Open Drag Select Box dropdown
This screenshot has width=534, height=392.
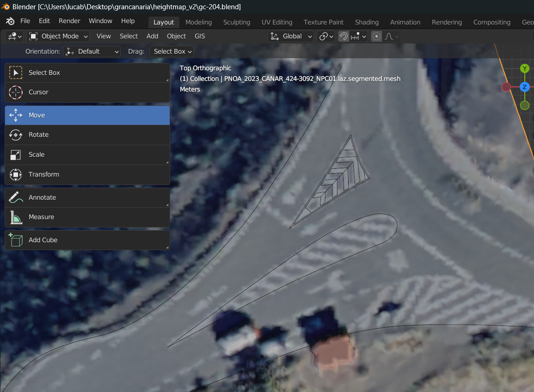pos(172,51)
